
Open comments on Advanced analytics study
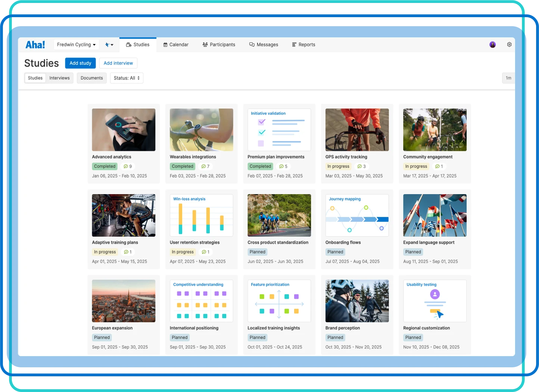click(x=128, y=166)
